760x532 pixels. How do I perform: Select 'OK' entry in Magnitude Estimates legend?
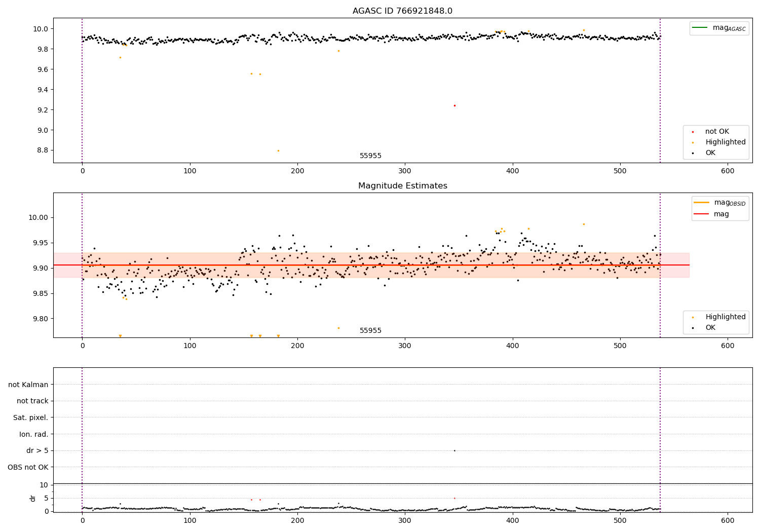pos(710,328)
